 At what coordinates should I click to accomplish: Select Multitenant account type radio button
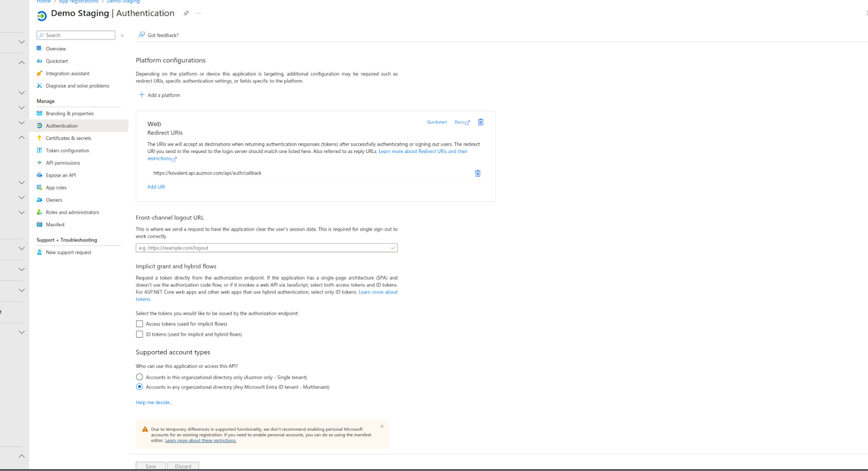[139, 387]
